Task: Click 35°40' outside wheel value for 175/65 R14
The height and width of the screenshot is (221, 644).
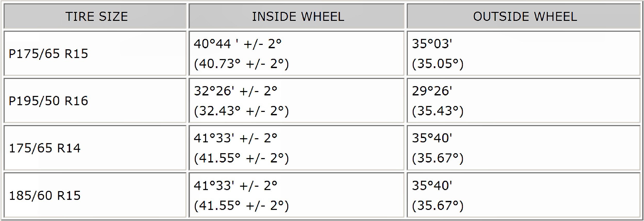Action: [x=432, y=138]
